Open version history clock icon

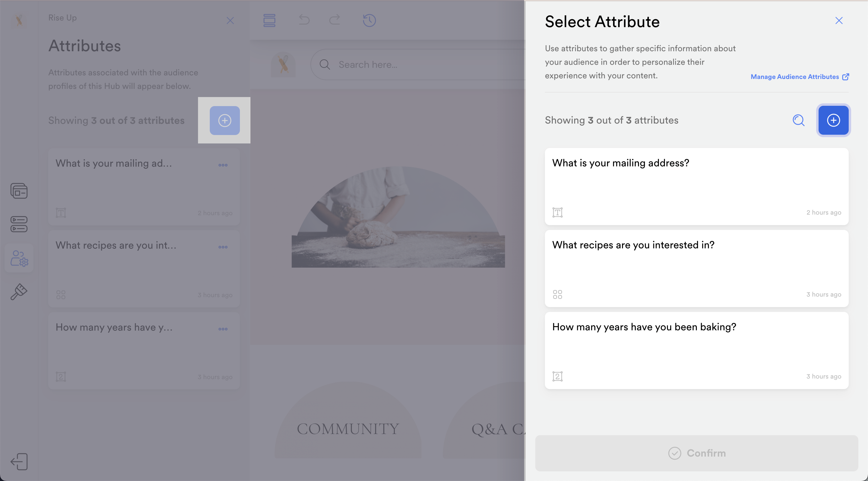click(369, 20)
